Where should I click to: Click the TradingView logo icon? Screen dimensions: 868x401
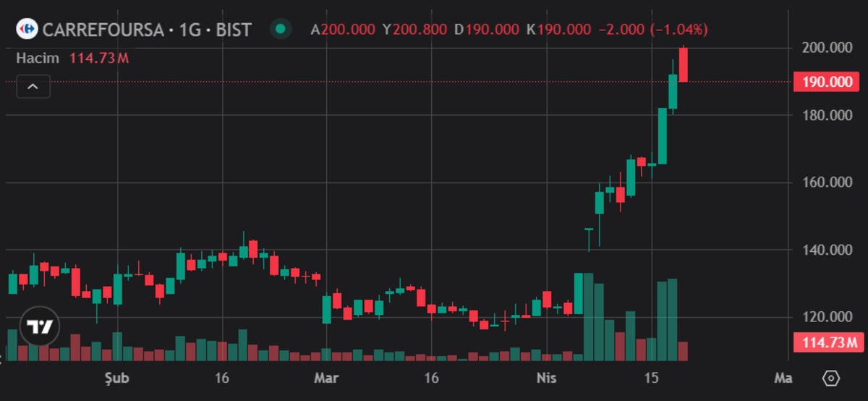click(x=38, y=326)
